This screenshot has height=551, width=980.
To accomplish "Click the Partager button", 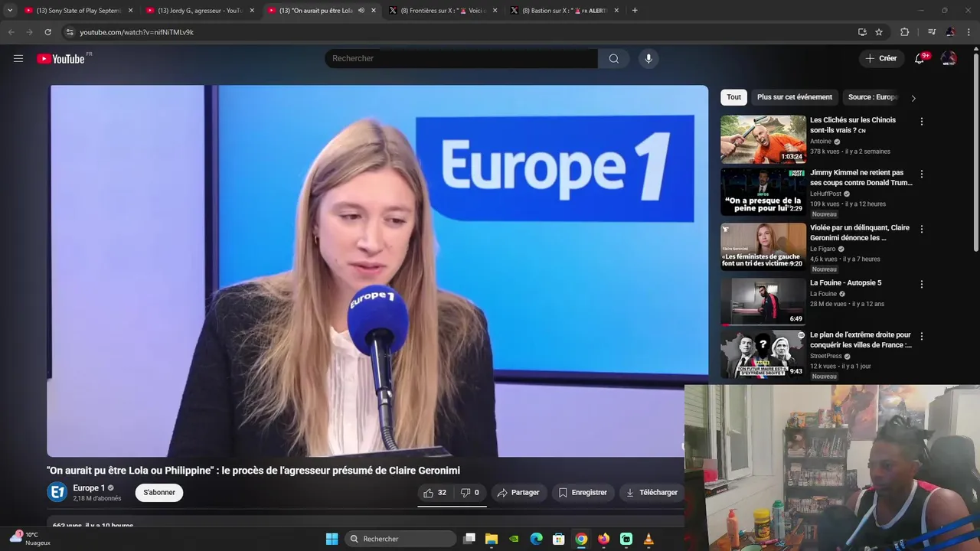I will [518, 493].
